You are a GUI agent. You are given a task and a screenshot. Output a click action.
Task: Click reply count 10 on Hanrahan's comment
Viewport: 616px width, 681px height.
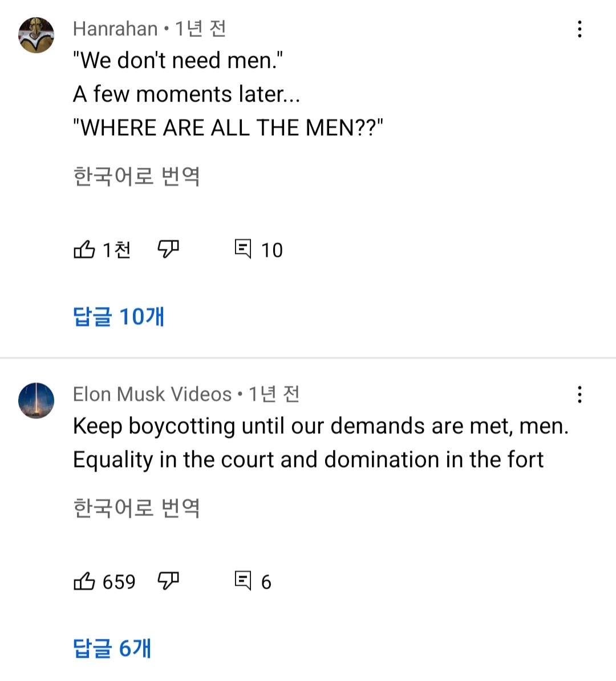pos(271,250)
